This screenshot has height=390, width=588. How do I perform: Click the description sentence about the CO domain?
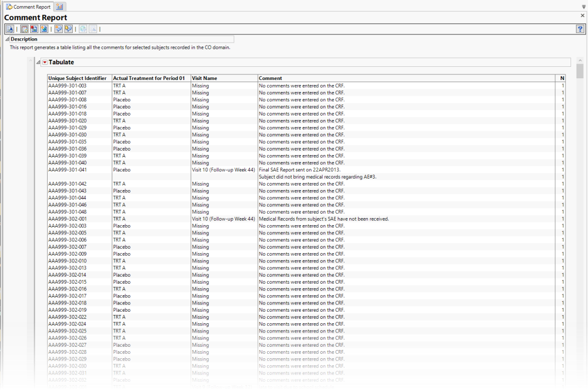pos(120,48)
